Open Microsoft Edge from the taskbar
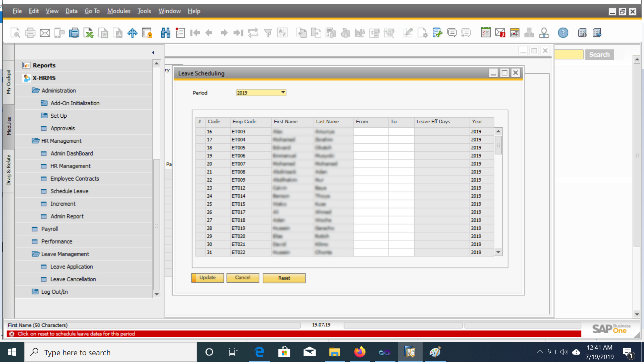The height and width of the screenshot is (362, 644). pos(259,352)
